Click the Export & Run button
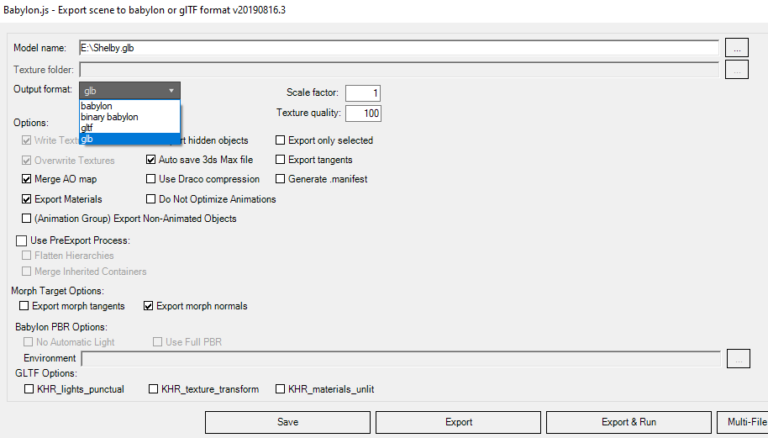 coord(629,422)
